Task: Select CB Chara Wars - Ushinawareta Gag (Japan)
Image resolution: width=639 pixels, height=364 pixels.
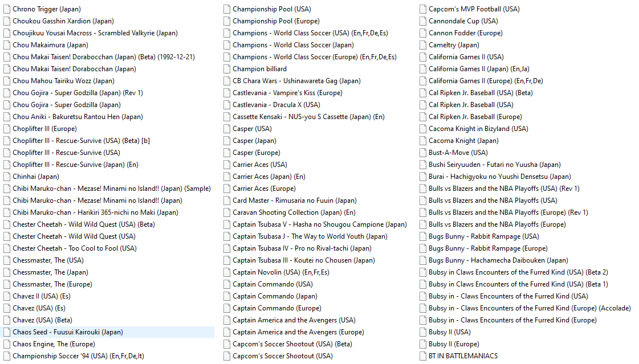Action: pos(296,81)
